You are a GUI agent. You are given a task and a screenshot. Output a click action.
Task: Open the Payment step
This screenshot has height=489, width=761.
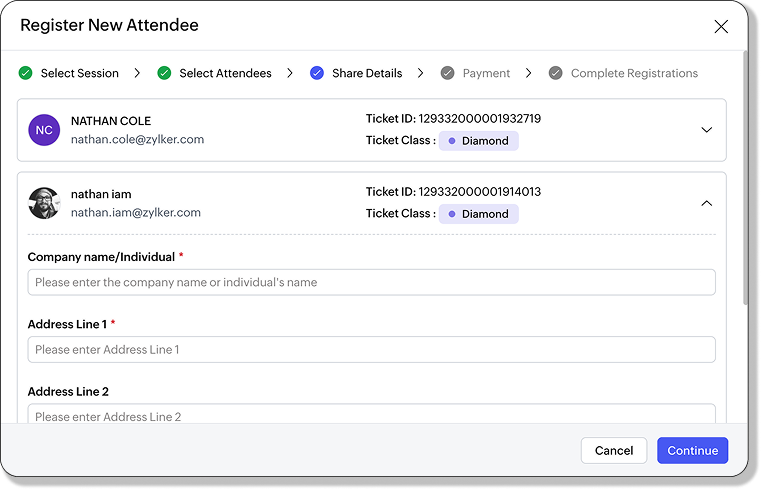(x=486, y=73)
